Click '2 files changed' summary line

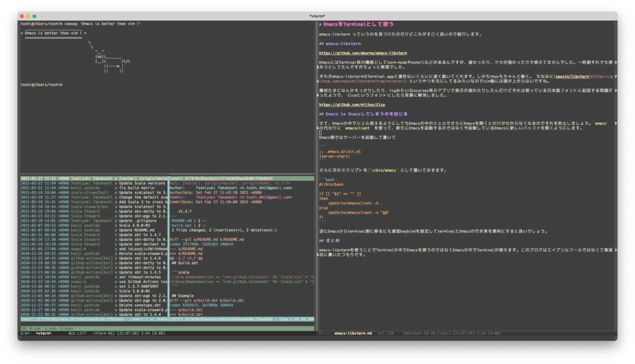tap(223, 231)
